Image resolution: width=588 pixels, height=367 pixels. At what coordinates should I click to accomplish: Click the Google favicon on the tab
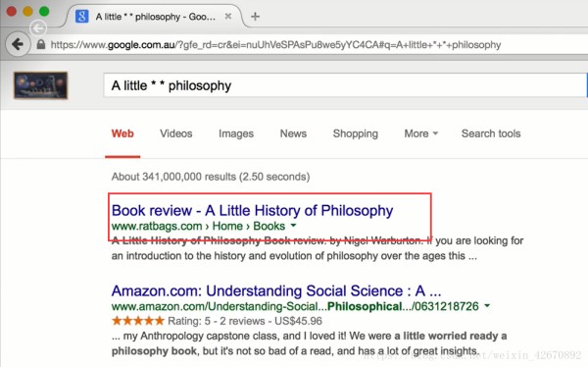click(81, 17)
